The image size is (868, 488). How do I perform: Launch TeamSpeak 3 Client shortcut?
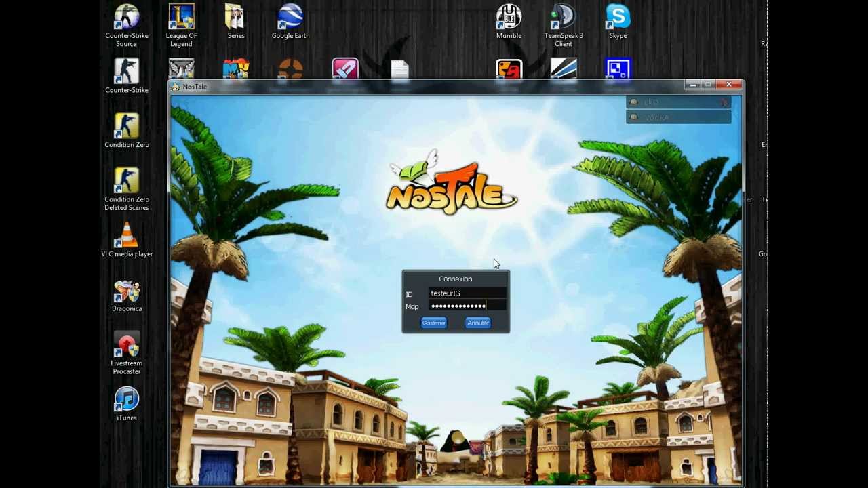point(564,25)
